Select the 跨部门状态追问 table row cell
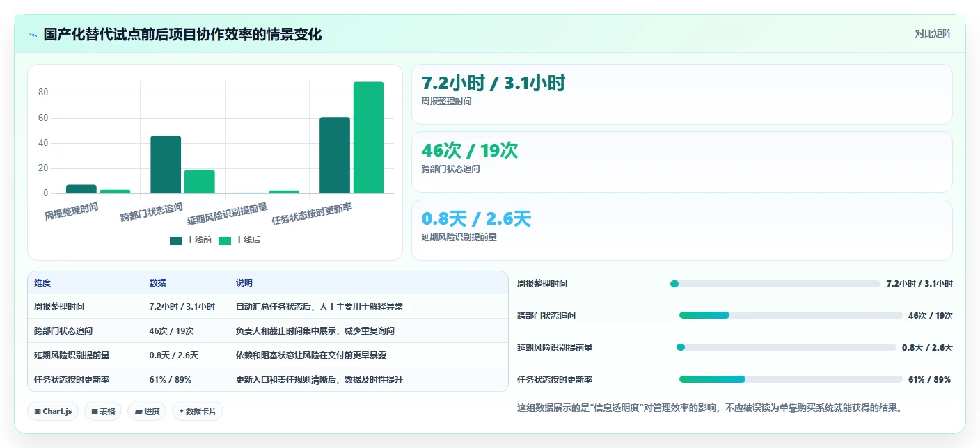Screen dimensions: 980x448 click(63, 330)
